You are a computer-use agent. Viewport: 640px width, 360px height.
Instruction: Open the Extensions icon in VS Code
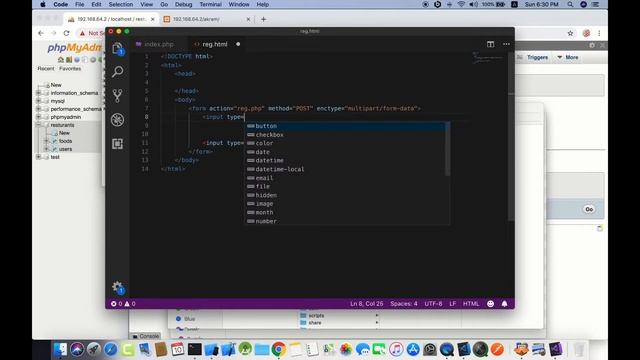[x=118, y=144]
